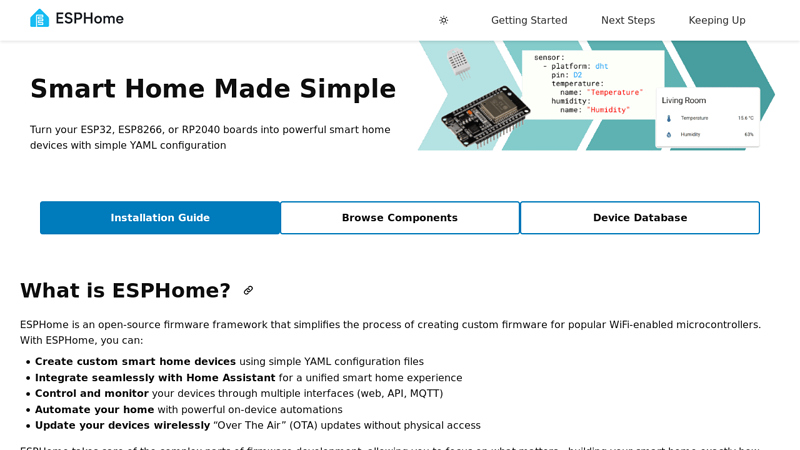Click the humidity drop icon in Living Room card

coord(669,135)
